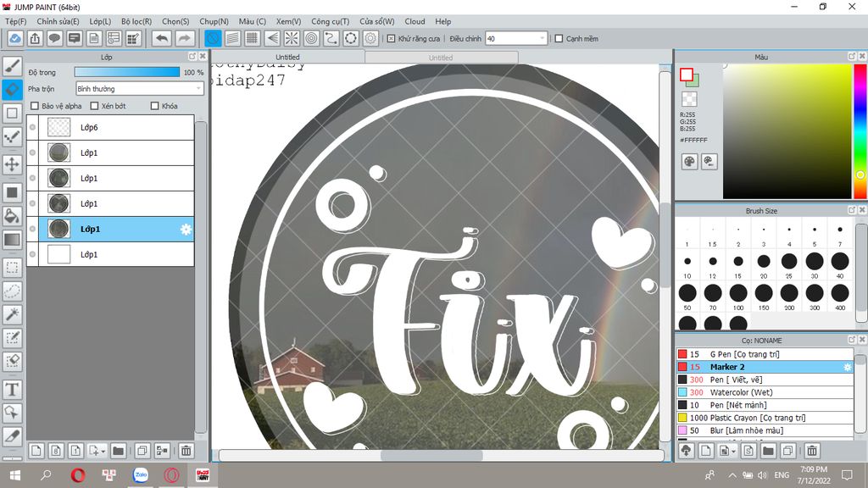This screenshot has height=488, width=868.
Task: Undock the Màu panel with its float icon
Action: (852, 57)
